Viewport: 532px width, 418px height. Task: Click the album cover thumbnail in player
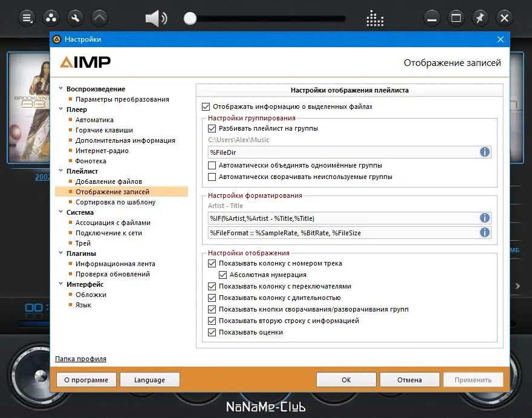tap(29, 108)
